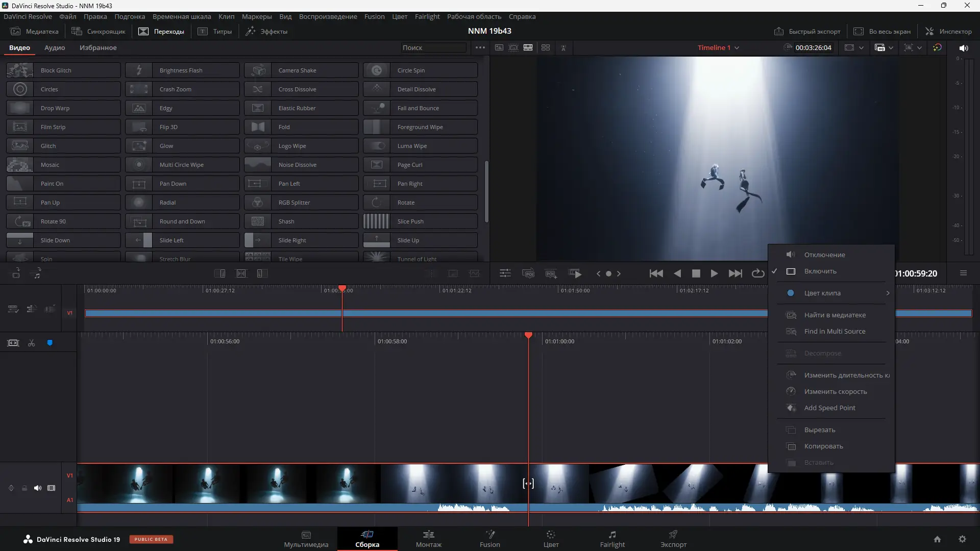
Task: Open the Воспроизведение menu
Action: (328, 16)
